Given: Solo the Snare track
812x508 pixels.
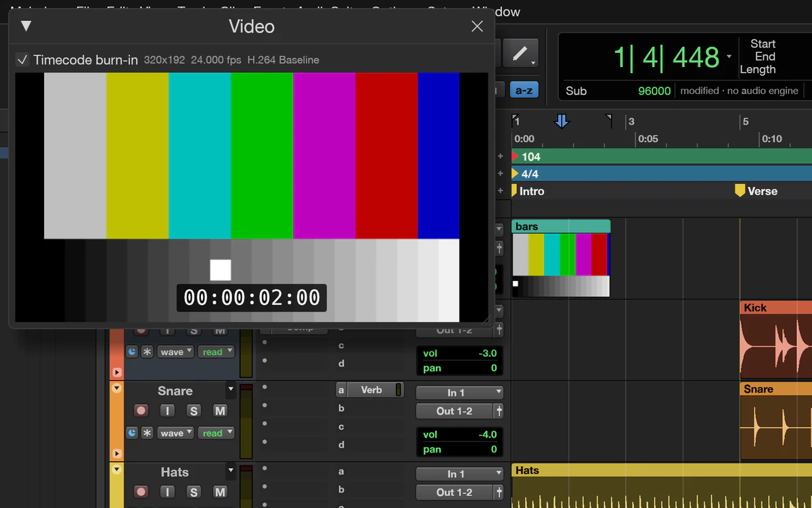Looking at the screenshot, I should click(x=194, y=410).
